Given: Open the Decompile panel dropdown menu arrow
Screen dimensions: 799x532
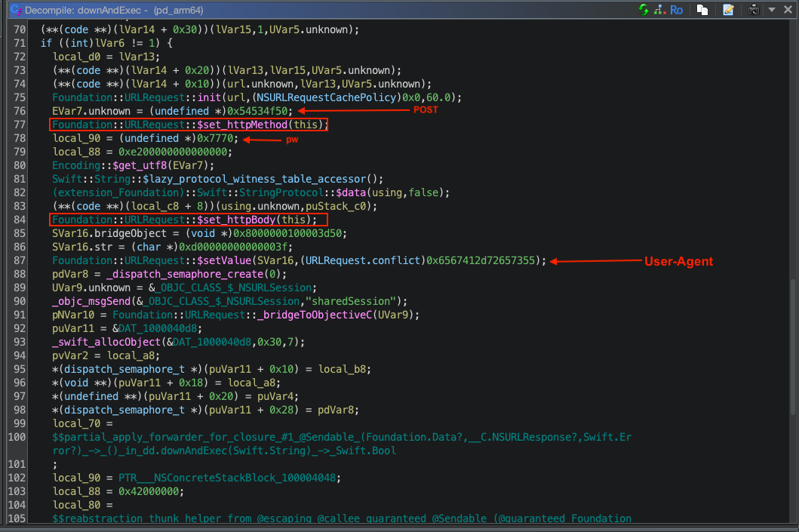Looking at the screenshot, I should pyautogui.click(x=772, y=10).
